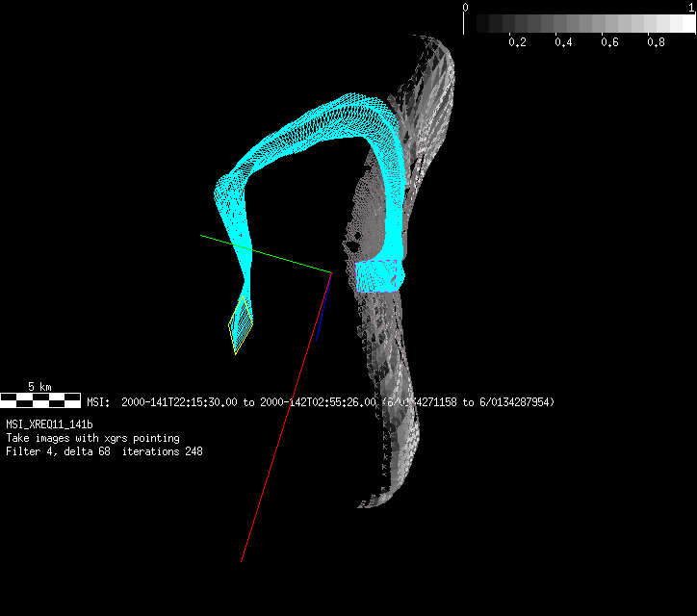Click "Take images with xgrs pointing" text
The height and width of the screenshot is (616, 697).
(92, 438)
